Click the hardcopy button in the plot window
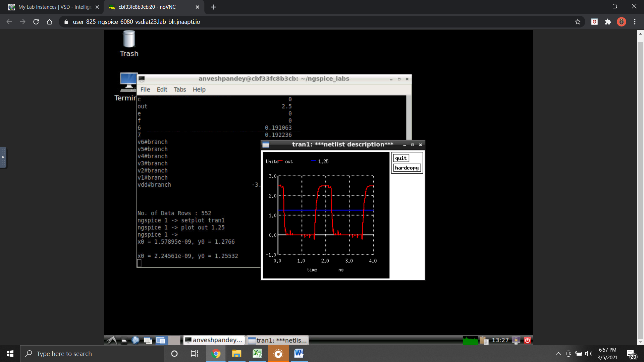This screenshot has height=362, width=644. tap(407, 168)
